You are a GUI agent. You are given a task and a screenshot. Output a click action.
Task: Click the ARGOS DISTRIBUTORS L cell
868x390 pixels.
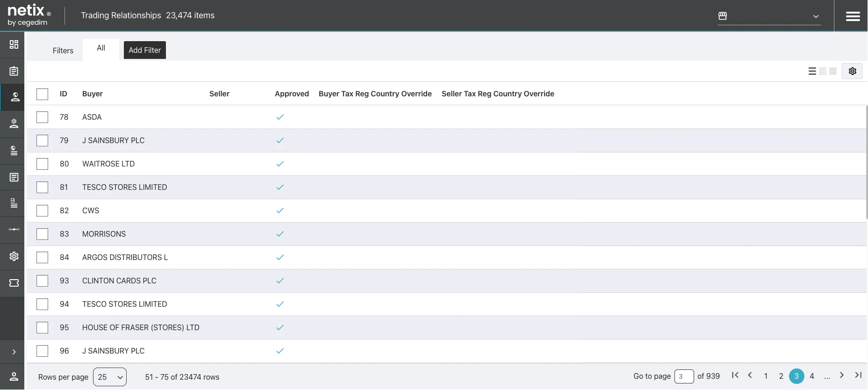125,257
